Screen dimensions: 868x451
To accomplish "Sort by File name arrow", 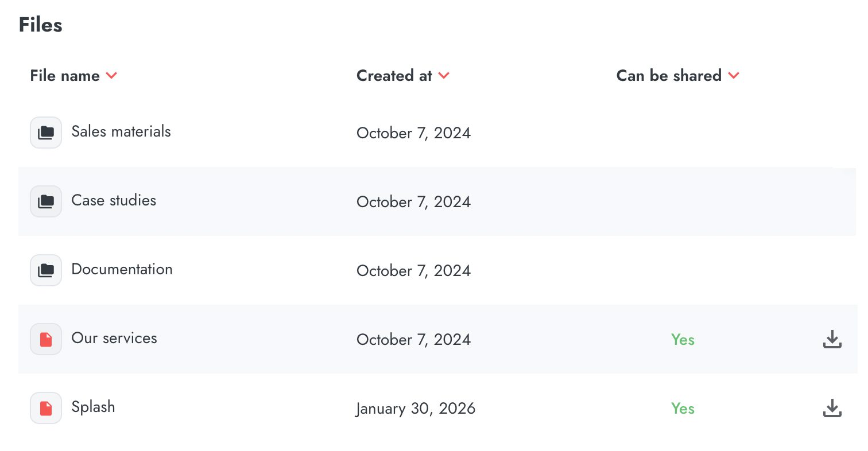I will click(x=112, y=76).
